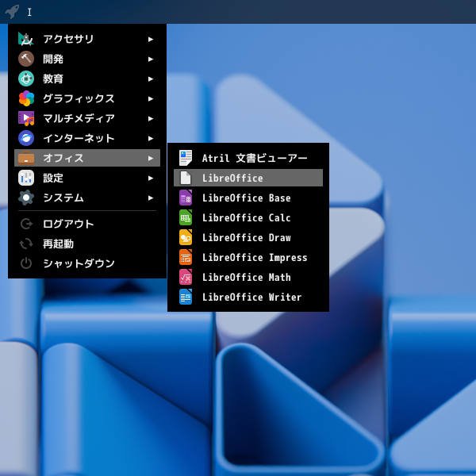Image resolution: width=476 pixels, height=476 pixels.
Task: Click the Atril document viewer icon
Action: pyautogui.click(x=186, y=158)
